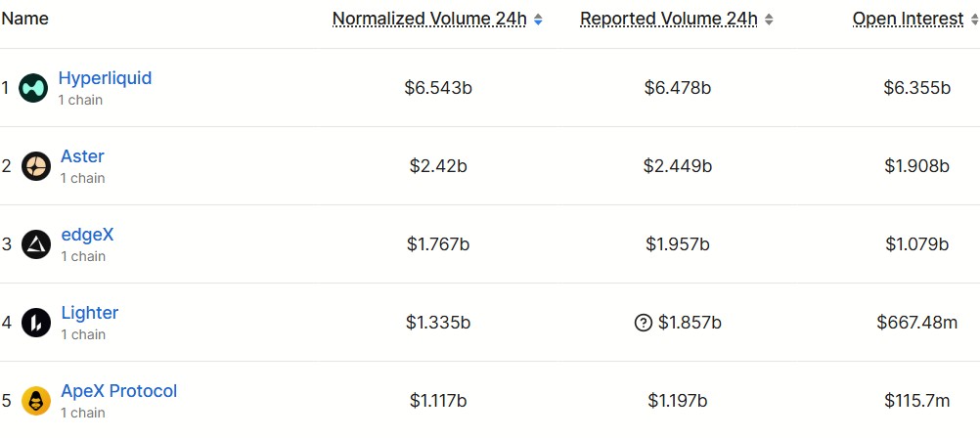
Task: Open the ApeX Protocol link
Action: (119, 391)
